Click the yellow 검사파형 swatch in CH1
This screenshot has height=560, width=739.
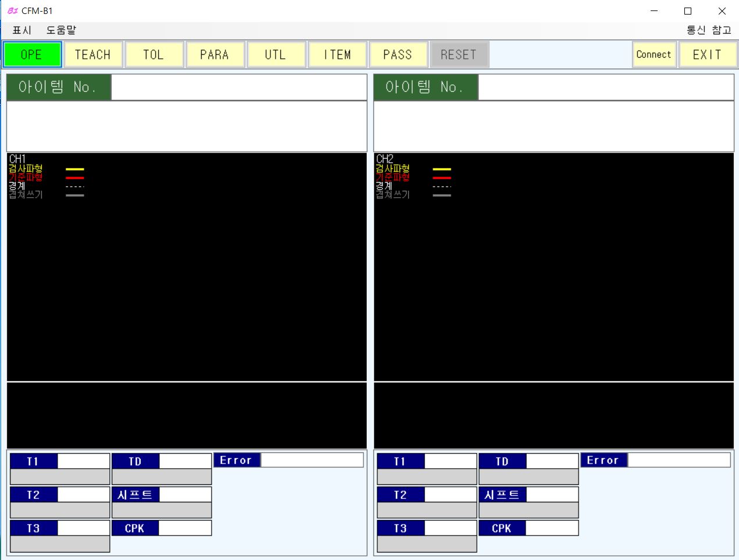pos(75,169)
